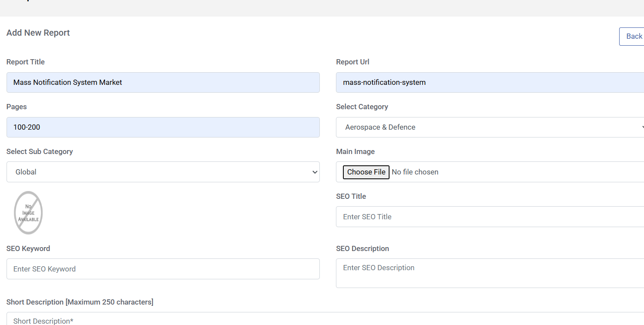Click the No Image Available placeholder icon
644x325 pixels.
pos(28,213)
